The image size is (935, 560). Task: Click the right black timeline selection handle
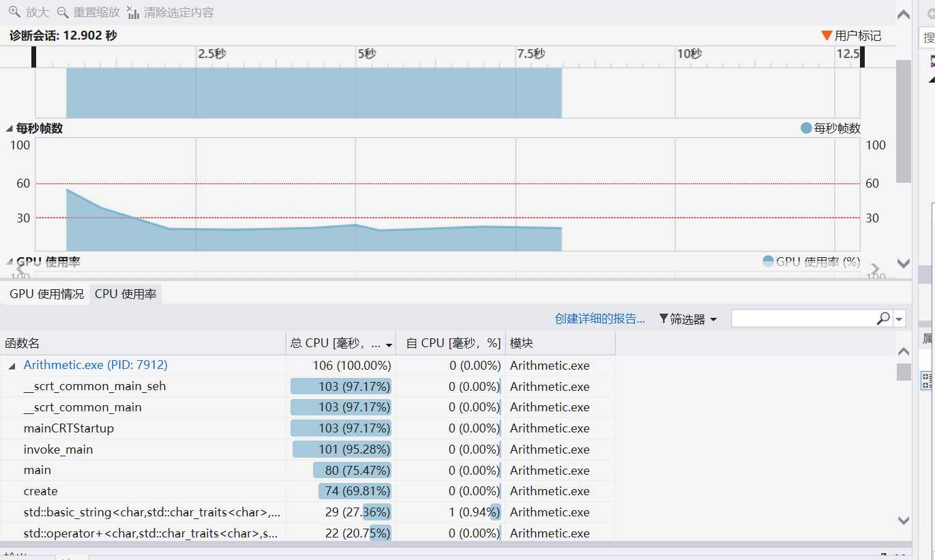pos(862,57)
